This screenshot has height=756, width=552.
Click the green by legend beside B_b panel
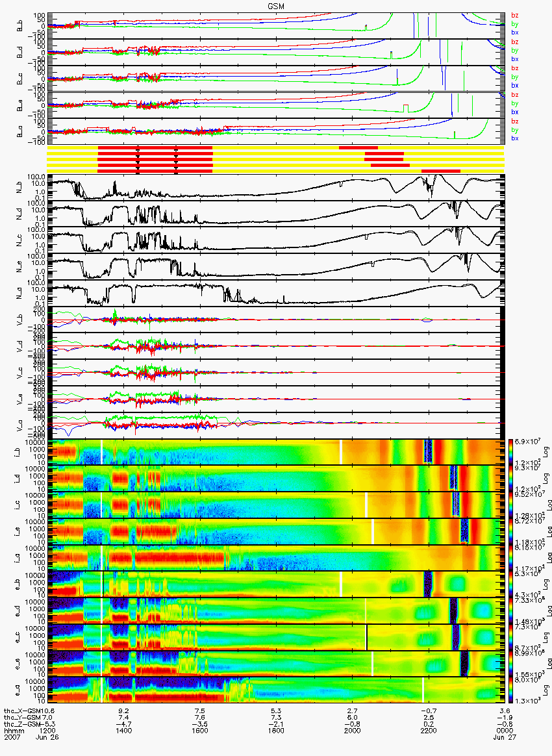point(514,23)
